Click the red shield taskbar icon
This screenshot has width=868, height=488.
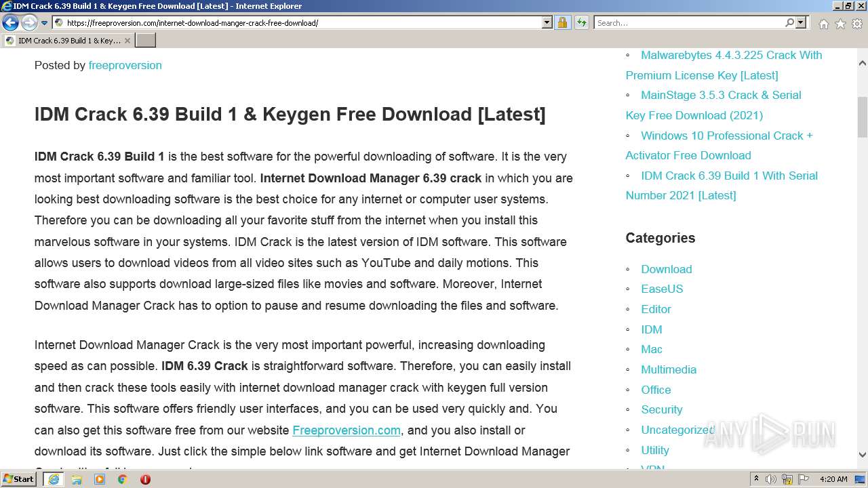pos(145,479)
